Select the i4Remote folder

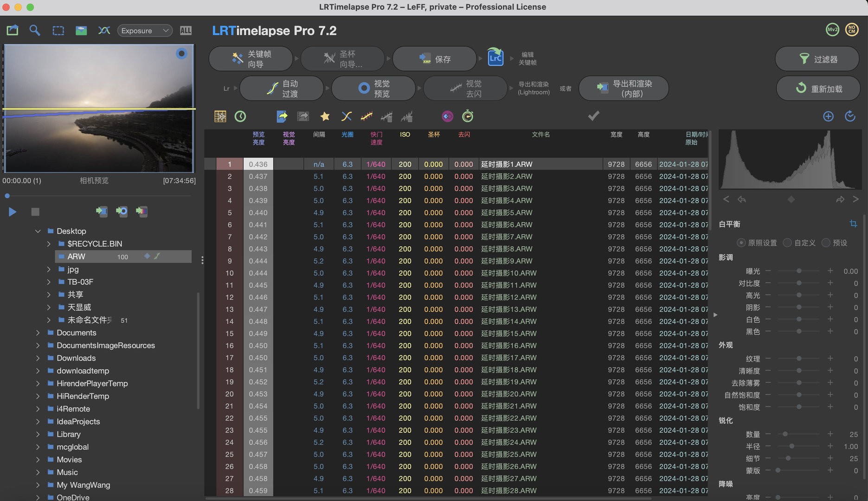pos(73,409)
